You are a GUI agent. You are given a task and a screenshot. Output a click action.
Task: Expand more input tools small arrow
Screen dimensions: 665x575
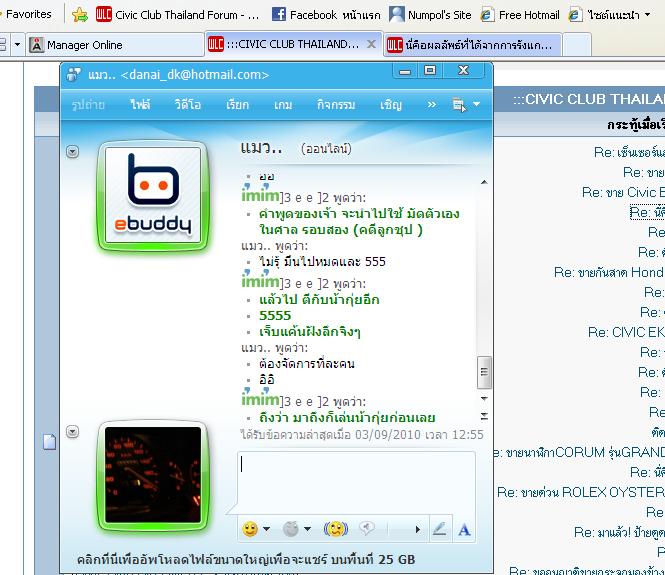[418, 528]
